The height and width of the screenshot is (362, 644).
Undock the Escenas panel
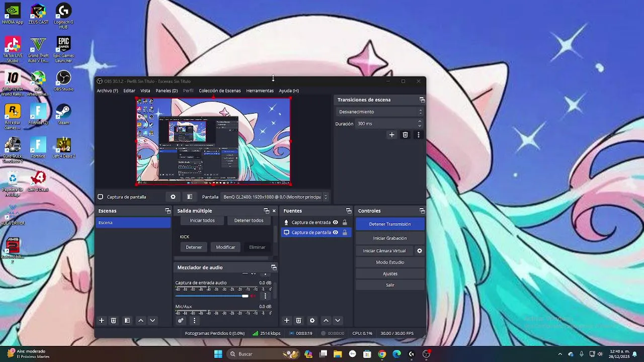[x=168, y=211]
